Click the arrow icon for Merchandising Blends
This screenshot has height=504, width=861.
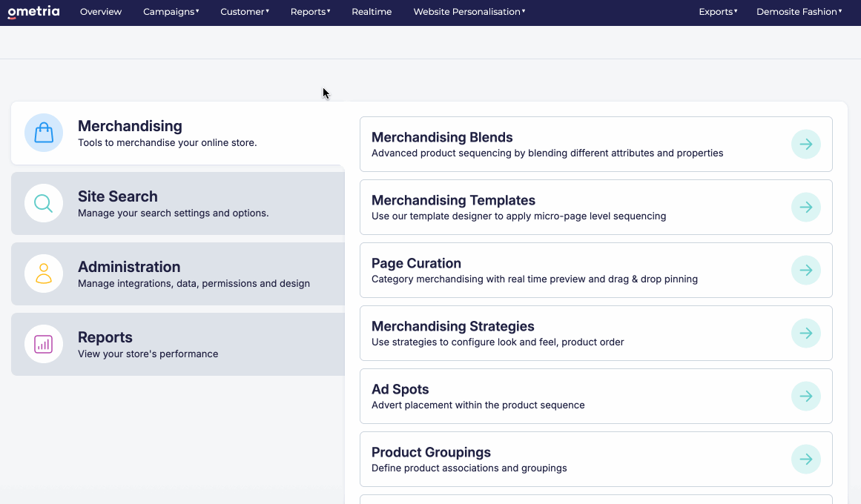(806, 144)
